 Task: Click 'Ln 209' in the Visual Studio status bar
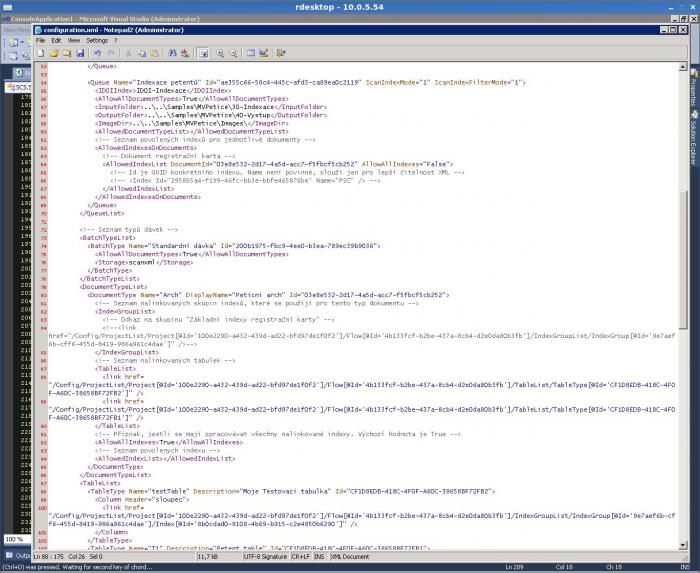(514, 567)
